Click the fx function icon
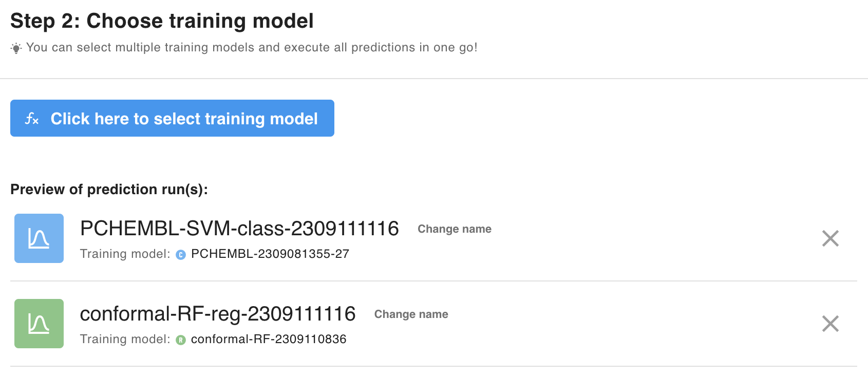 tap(32, 119)
